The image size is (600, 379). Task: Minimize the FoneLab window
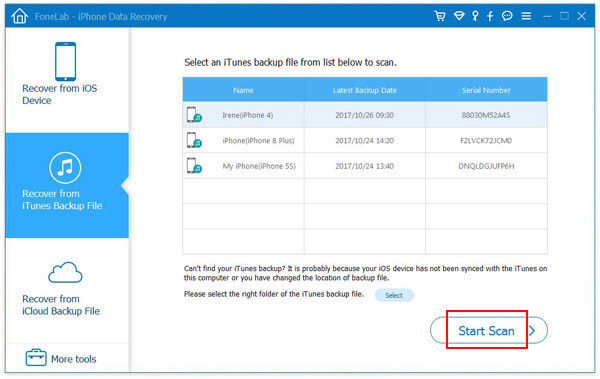[x=547, y=16]
